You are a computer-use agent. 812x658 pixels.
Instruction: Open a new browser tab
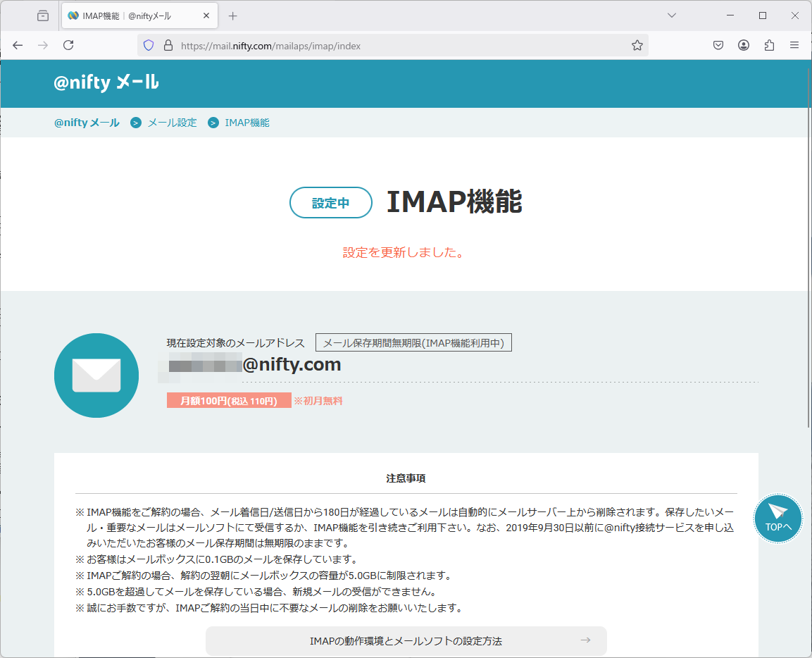[233, 15]
